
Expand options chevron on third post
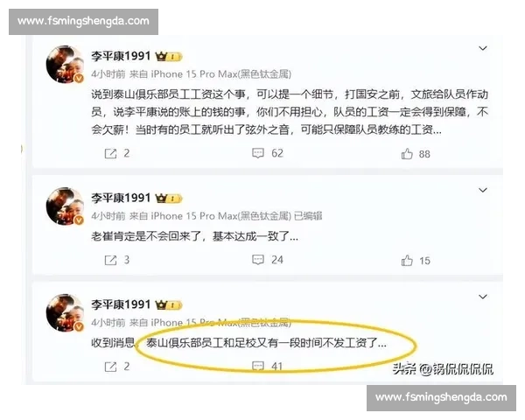click(x=482, y=297)
